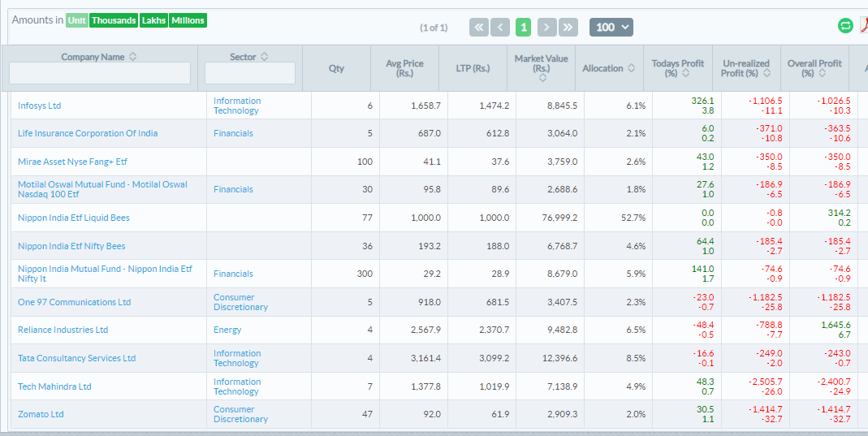Switch amounts to Lakhs
Screen dimensions: 868x436
tap(153, 20)
